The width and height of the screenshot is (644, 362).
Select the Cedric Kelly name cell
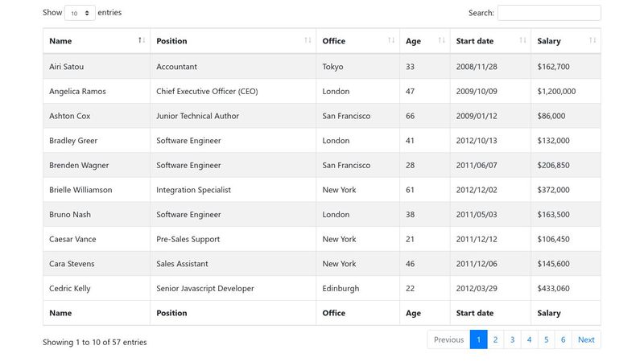pos(97,288)
